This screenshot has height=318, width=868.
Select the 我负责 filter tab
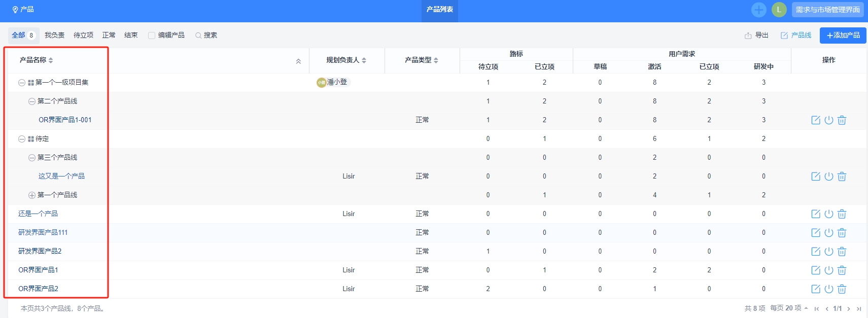(x=54, y=36)
